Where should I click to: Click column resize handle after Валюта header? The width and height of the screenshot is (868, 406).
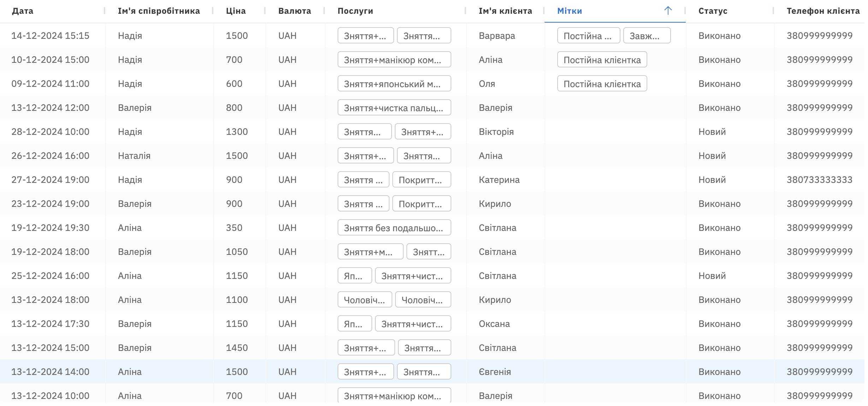coord(324,11)
